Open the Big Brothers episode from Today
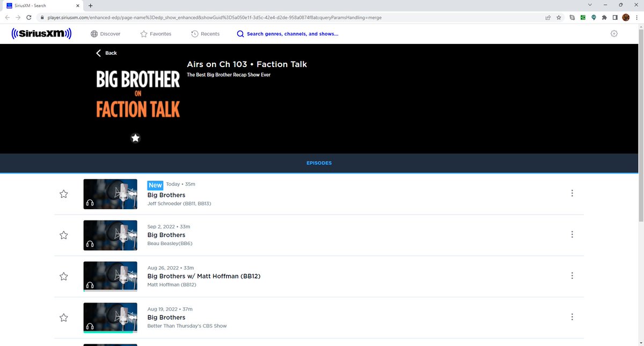The width and height of the screenshot is (644, 346). 166,195
